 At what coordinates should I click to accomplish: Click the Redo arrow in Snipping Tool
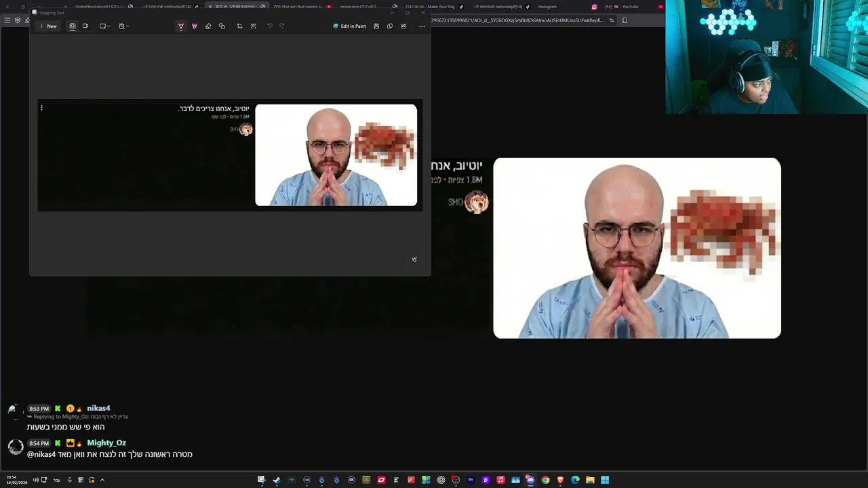(282, 26)
